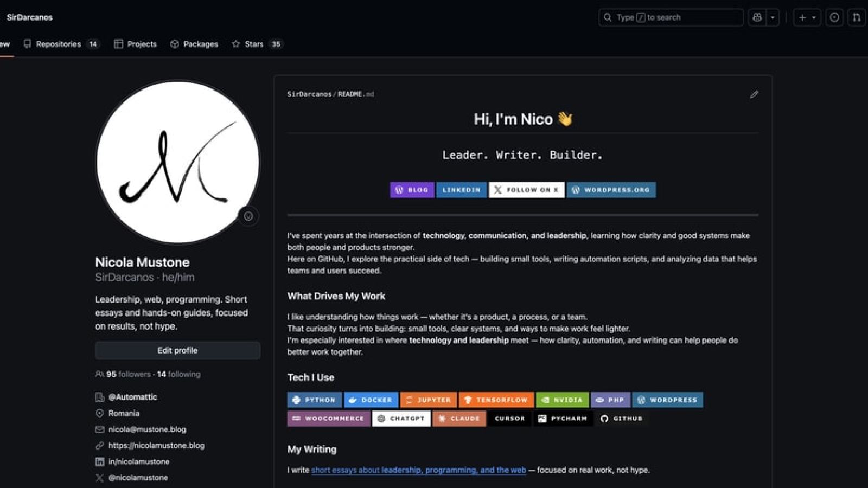
Task: Click the CHATGPT tech badge
Action: [401, 419]
